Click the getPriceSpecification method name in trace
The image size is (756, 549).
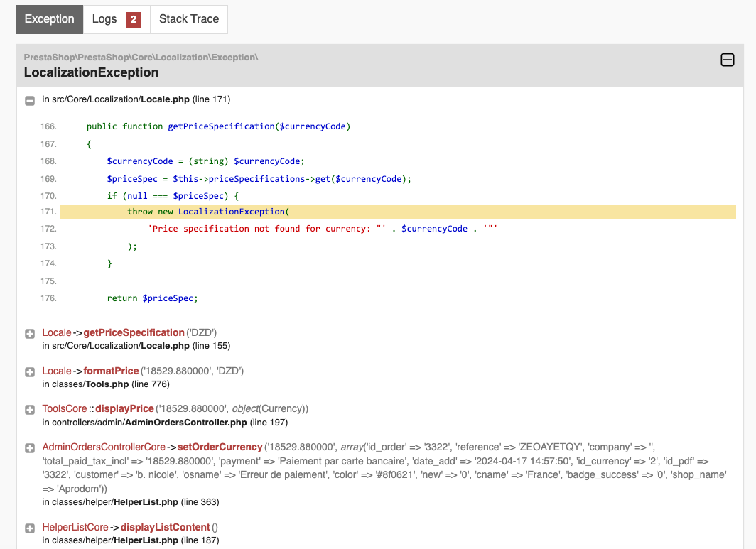tap(134, 332)
